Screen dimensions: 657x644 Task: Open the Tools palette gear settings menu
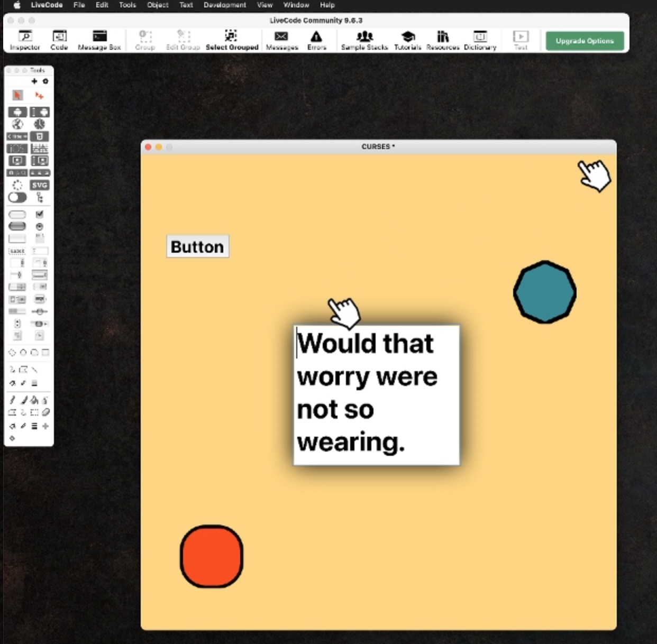45,81
